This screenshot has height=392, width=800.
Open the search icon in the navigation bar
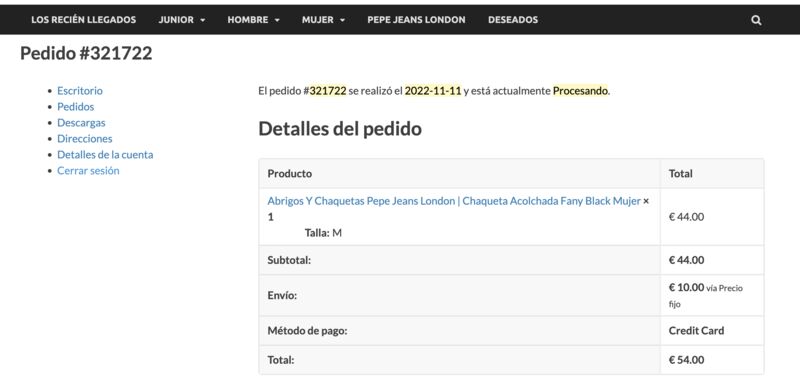(x=756, y=20)
